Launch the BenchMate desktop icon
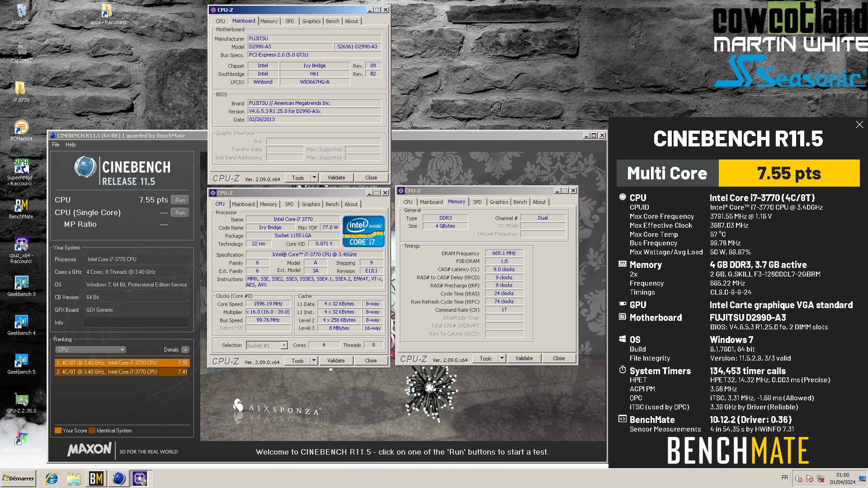The width and height of the screenshot is (868, 488). coord(21,209)
